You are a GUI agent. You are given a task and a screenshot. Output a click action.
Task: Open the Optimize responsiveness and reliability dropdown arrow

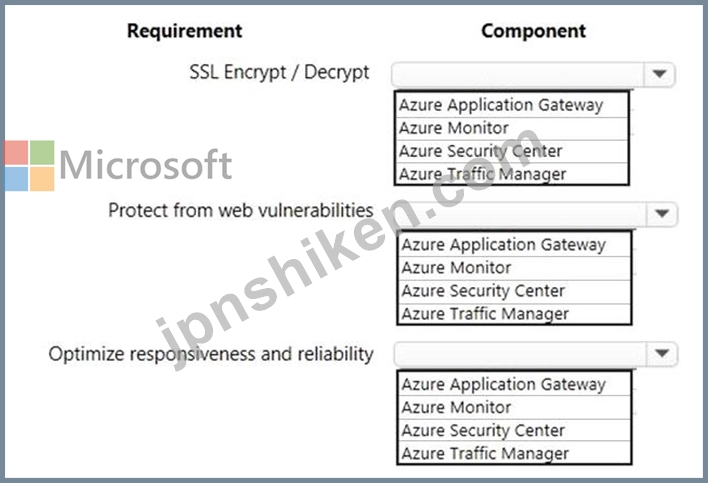tap(662, 353)
